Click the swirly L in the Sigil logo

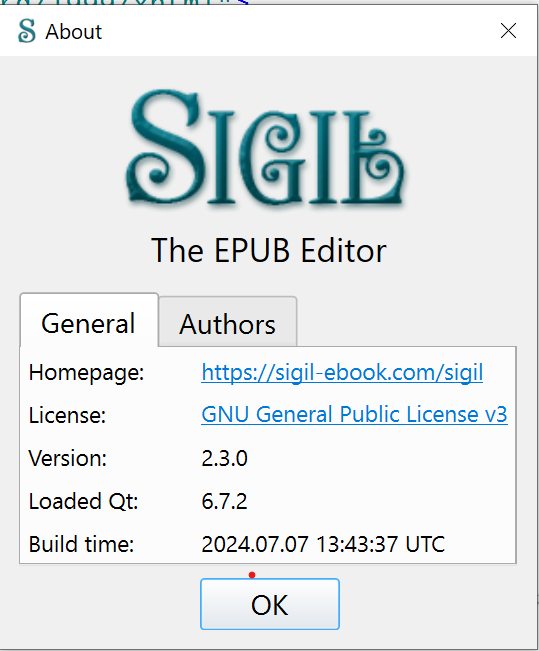pyautogui.click(x=372, y=159)
